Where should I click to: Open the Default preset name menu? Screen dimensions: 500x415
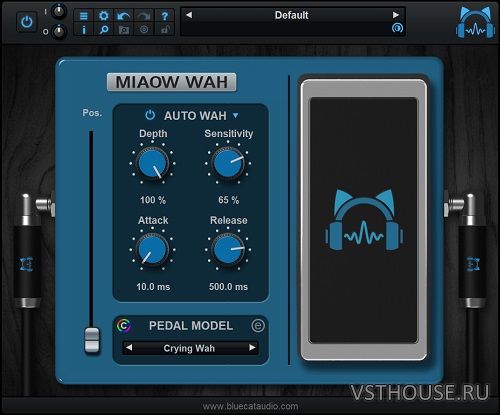point(291,15)
